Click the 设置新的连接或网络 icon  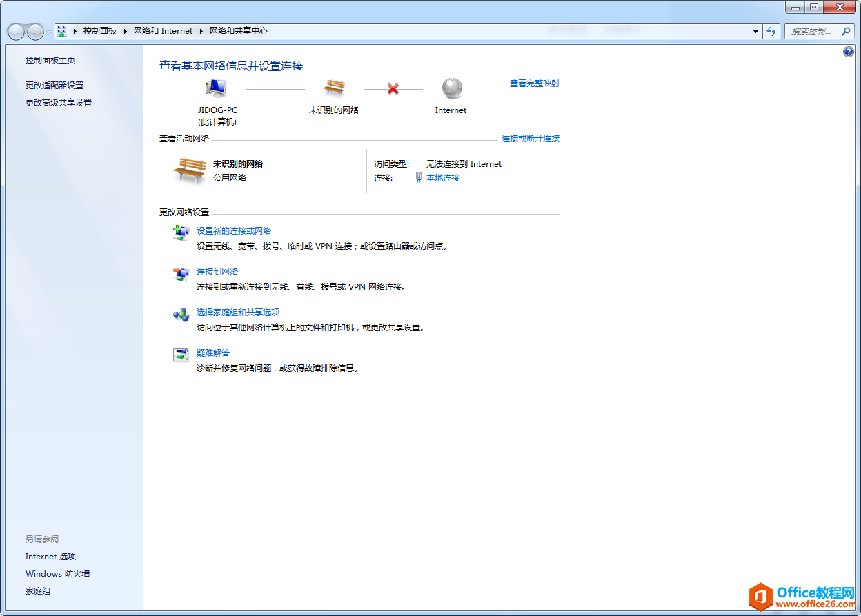coord(181,233)
